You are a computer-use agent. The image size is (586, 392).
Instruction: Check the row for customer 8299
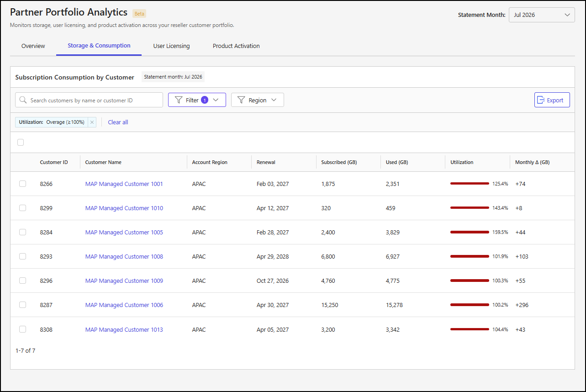(x=22, y=208)
